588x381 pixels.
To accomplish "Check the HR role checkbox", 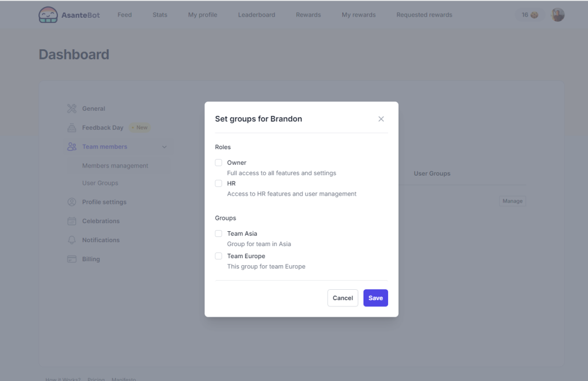I will pyautogui.click(x=219, y=184).
